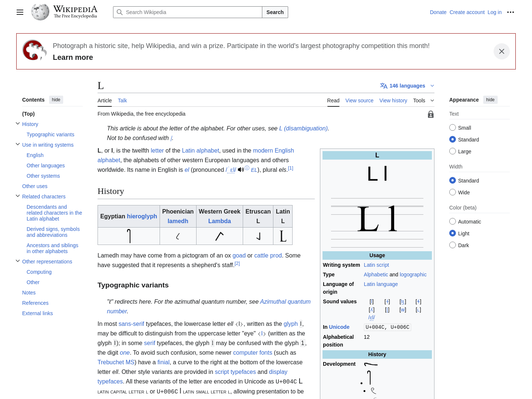Viewport: 532px width, 399px height.
Task: Open the Tools dropdown menu
Action: pyautogui.click(x=423, y=100)
